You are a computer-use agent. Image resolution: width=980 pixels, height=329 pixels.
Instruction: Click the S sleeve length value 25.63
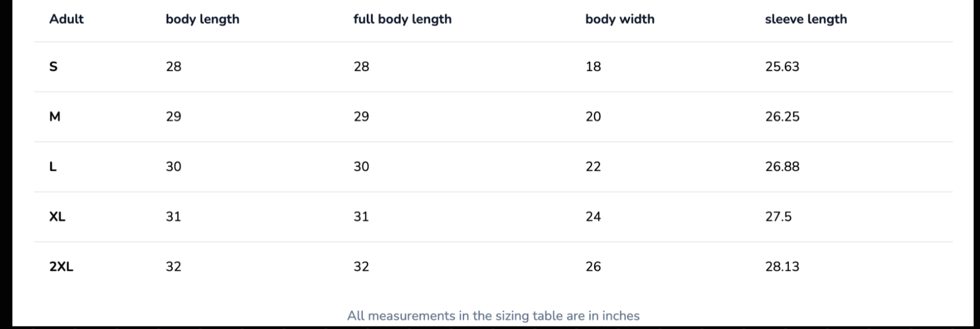click(x=782, y=67)
